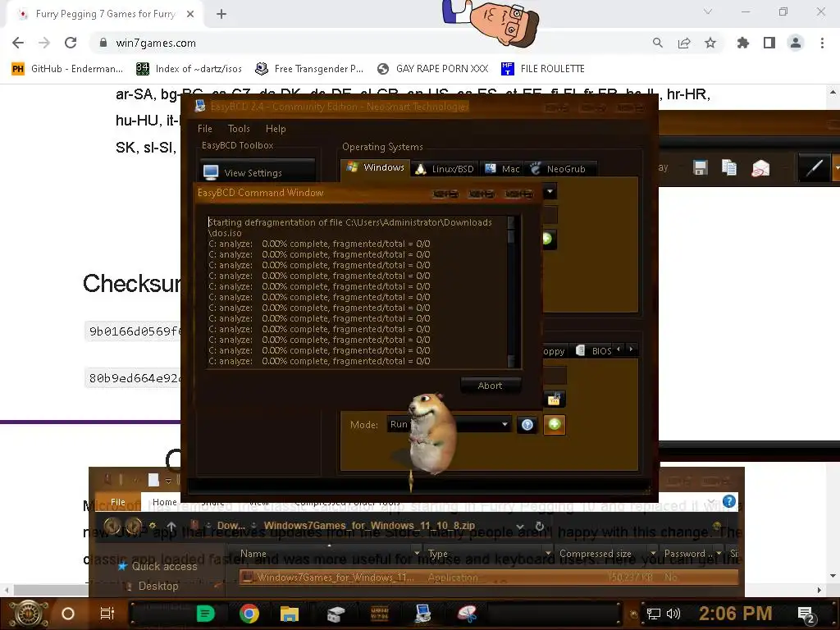Select the pen tool in the background editor
Image resolution: width=840 pixels, height=630 pixels.
tap(815, 167)
